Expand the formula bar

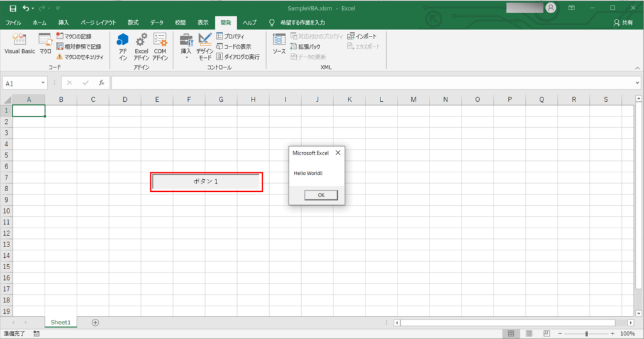tap(637, 83)
